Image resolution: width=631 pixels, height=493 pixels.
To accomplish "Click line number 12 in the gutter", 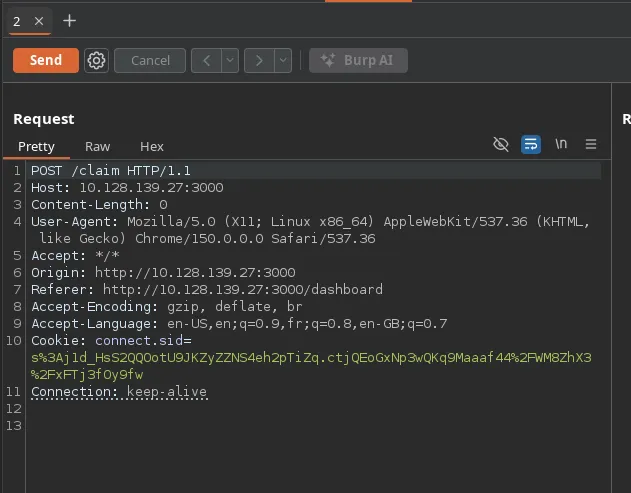I will [14, 408].
